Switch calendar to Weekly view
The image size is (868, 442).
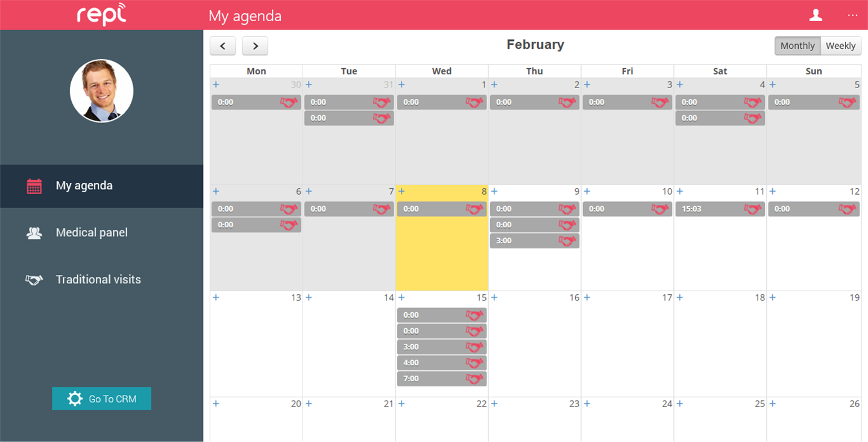click(840, 46)
